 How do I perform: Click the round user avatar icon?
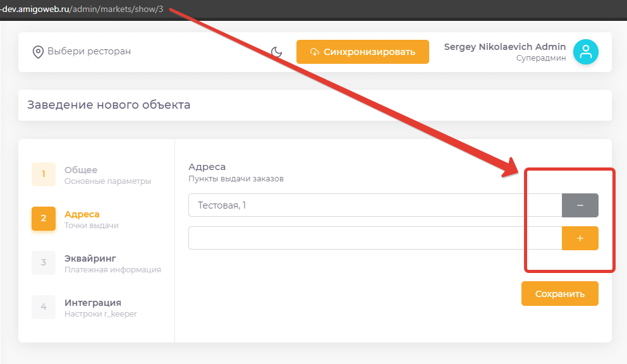(x=585, y=52)
